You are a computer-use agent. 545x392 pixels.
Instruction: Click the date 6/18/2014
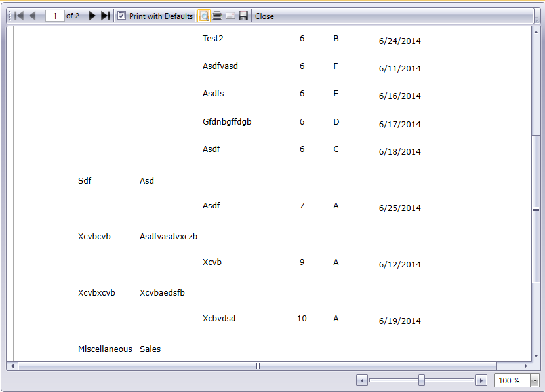399,152
